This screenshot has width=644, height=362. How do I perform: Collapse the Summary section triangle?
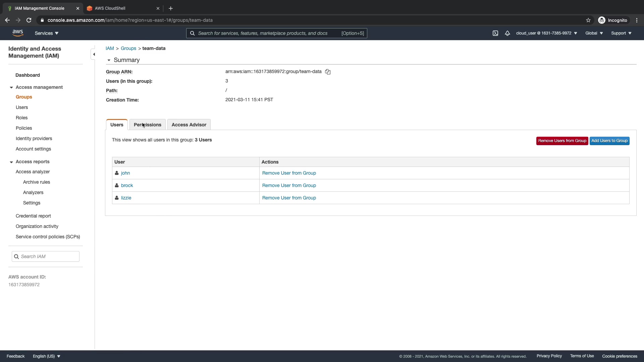(109, 60)
